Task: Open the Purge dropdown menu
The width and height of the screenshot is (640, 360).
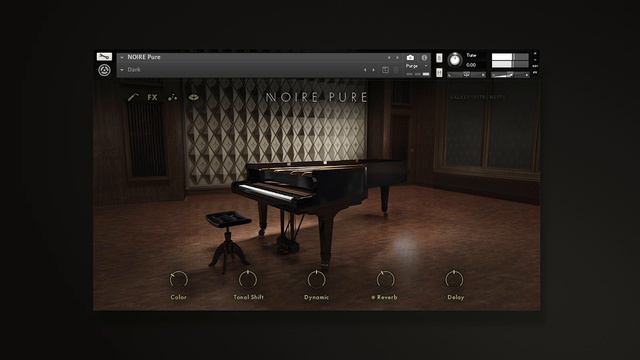Action: tap(416, 66)
